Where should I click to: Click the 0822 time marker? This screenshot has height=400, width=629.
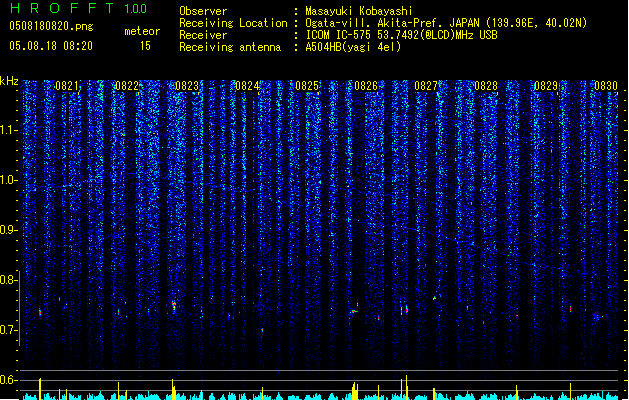[127, 86]
